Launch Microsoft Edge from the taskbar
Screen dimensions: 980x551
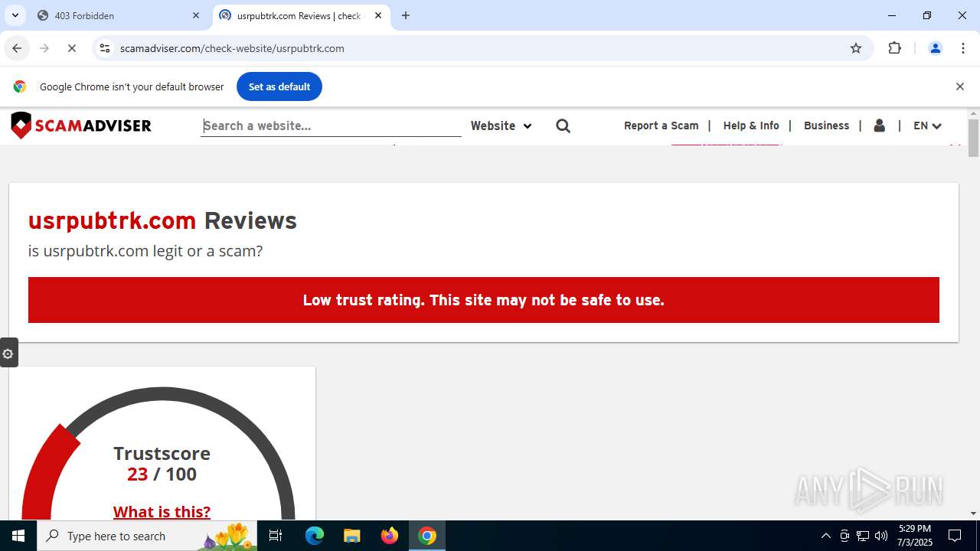(x=315, y=536)
